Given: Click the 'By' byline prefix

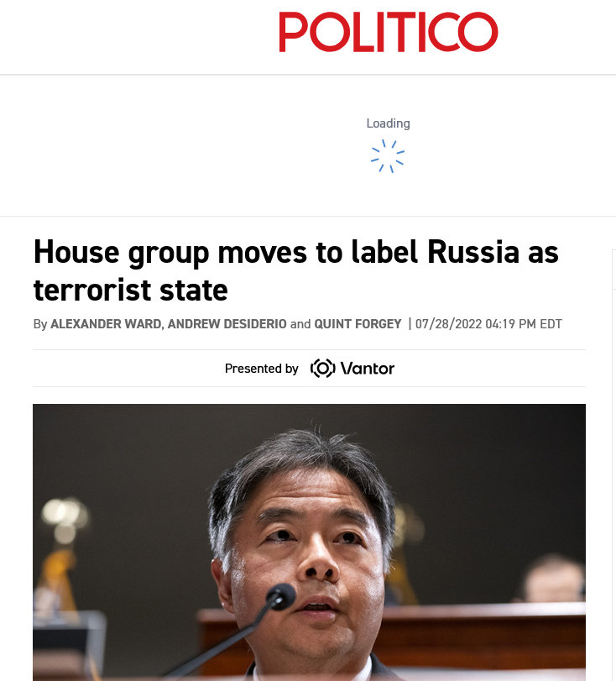Looking at the screenshot, I should pos(40,324).
